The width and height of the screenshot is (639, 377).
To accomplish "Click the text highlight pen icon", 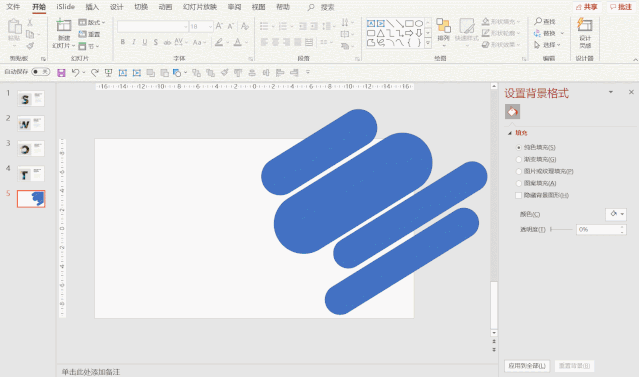I will (x=219, y=42).
